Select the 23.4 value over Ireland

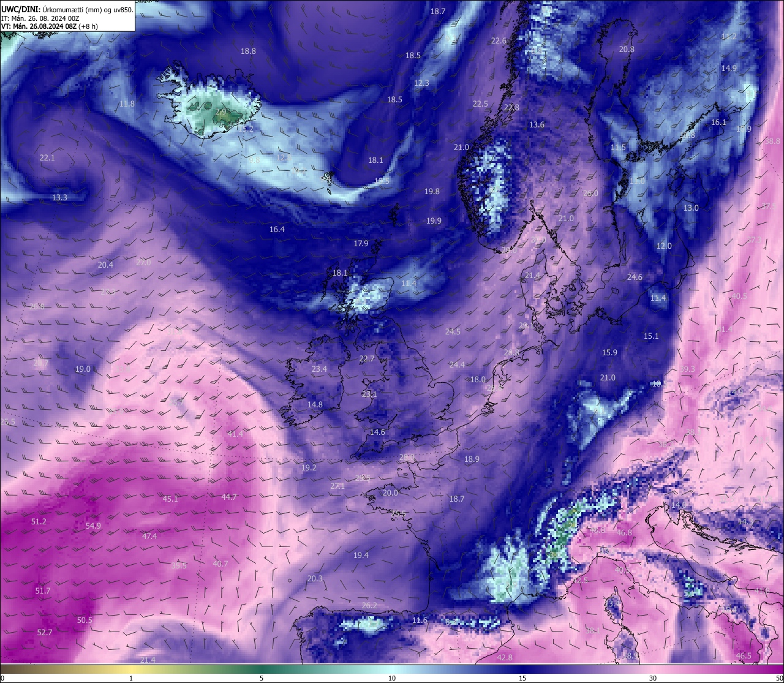[319, 369]
